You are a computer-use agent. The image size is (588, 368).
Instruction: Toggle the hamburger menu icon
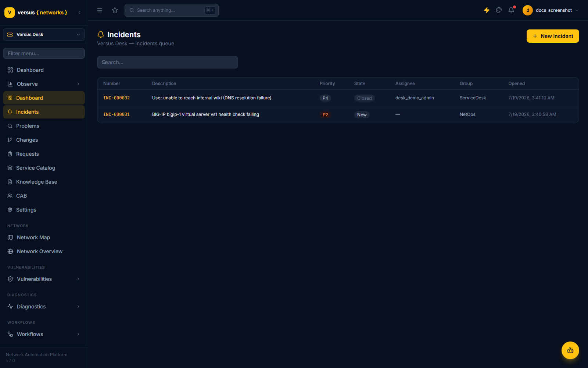(x=100, y=10)
